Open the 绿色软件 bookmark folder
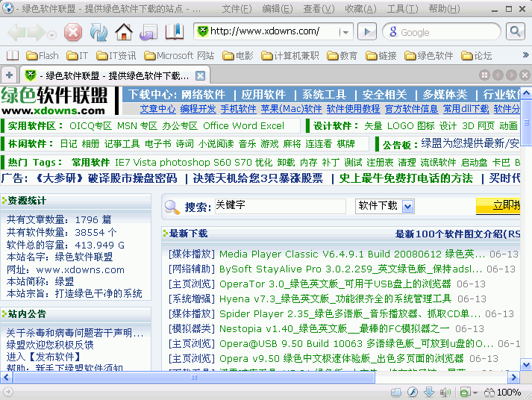Viewport: 532px width, 400px height. (428, 55)
